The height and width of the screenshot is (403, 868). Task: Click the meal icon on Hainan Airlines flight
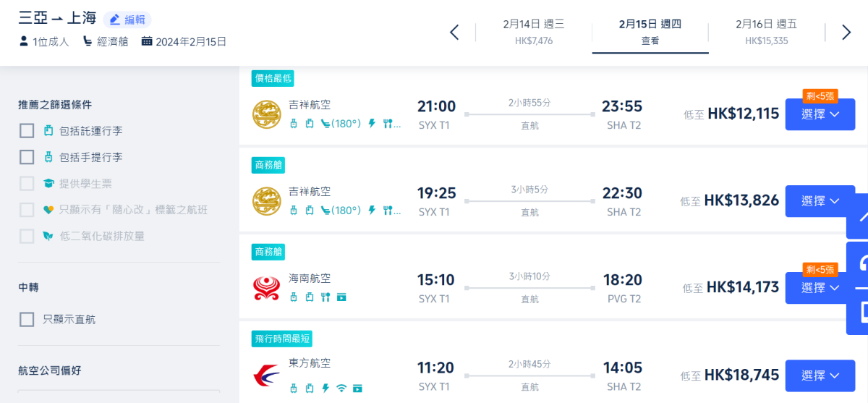pos(325,297)
